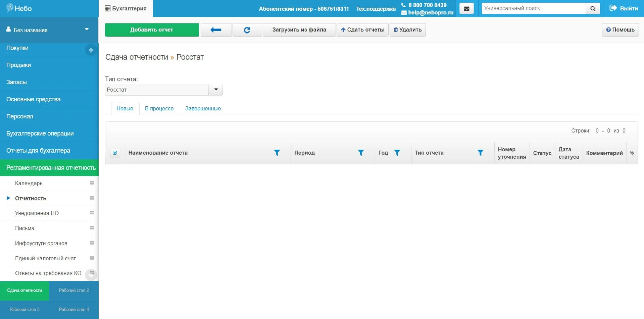Filter by Наименование отчета column

pyautogui.click(x=277, y=153)
